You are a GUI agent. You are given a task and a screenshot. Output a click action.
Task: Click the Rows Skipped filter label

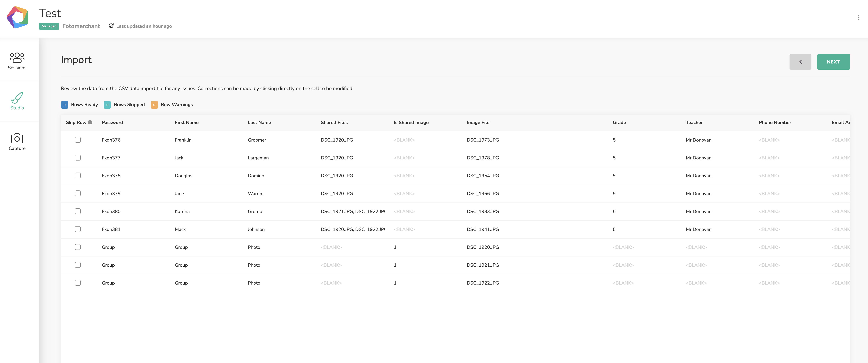pyautogui.click(x=129, y=105)
